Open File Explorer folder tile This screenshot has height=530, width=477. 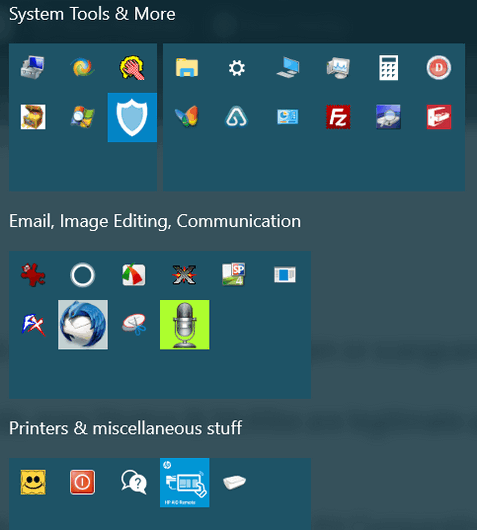click(x=187, y=67)
